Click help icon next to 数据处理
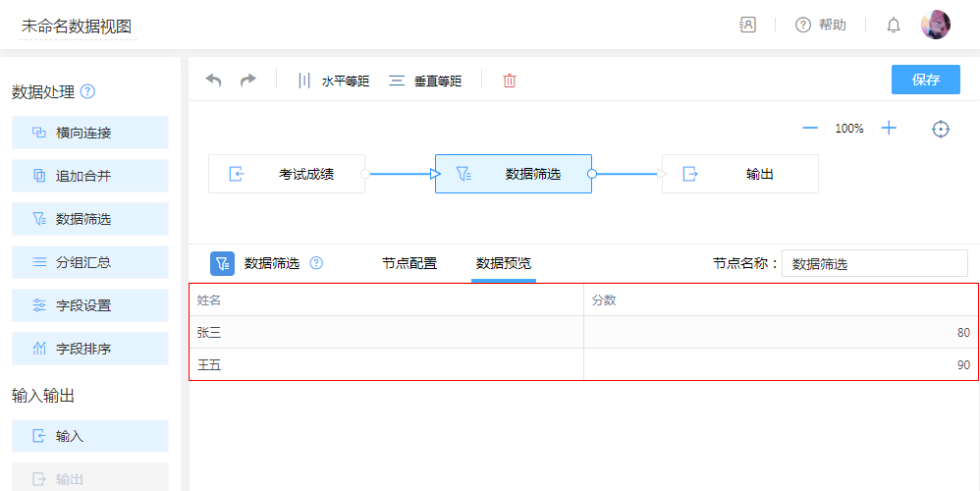The width and height of the screenshot is (980, 491). coord(87,92)
